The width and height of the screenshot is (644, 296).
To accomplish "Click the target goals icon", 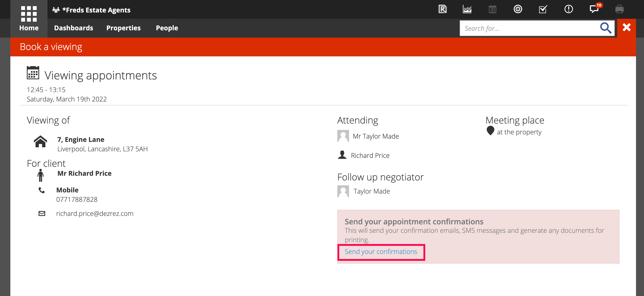I will click(518, 9).
